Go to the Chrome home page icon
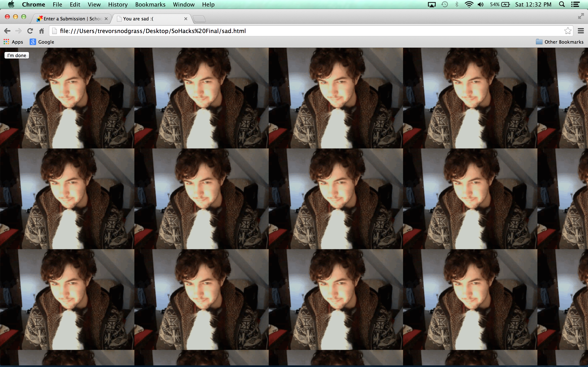Screen dimensions: 588x367 [42, 31]
